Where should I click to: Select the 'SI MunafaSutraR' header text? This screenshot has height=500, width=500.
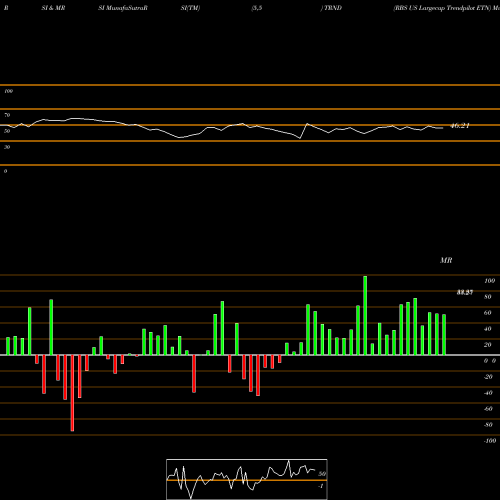click(123, 8)
